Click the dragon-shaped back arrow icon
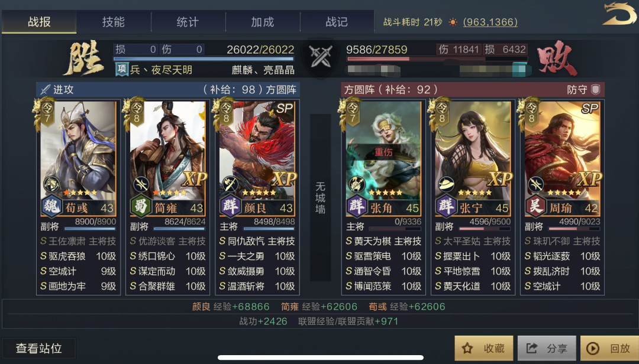Viewport: 639px width, 364px height. [619, 14]
